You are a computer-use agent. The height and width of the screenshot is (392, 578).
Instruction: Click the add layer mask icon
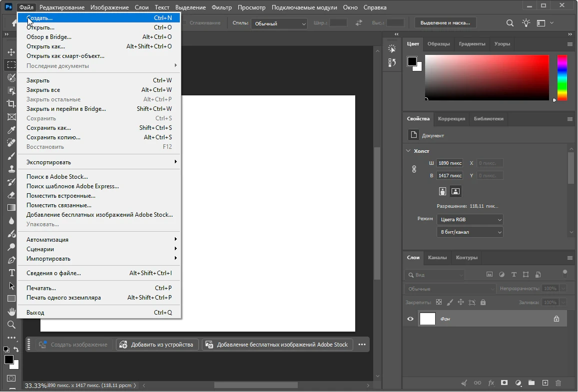click(504, 383)
